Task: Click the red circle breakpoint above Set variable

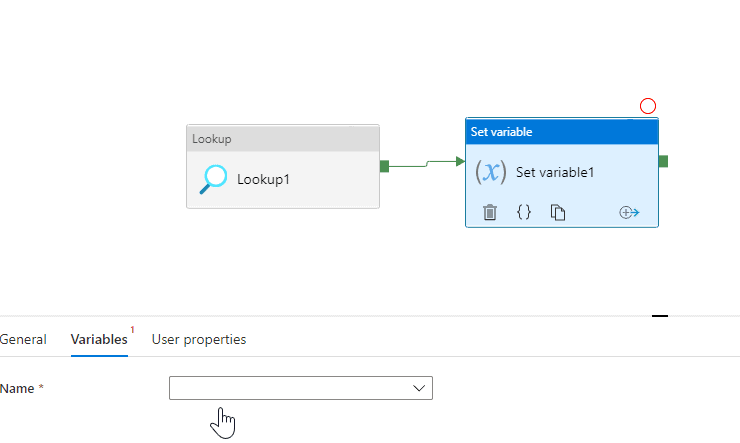Action: pos(648,106)
